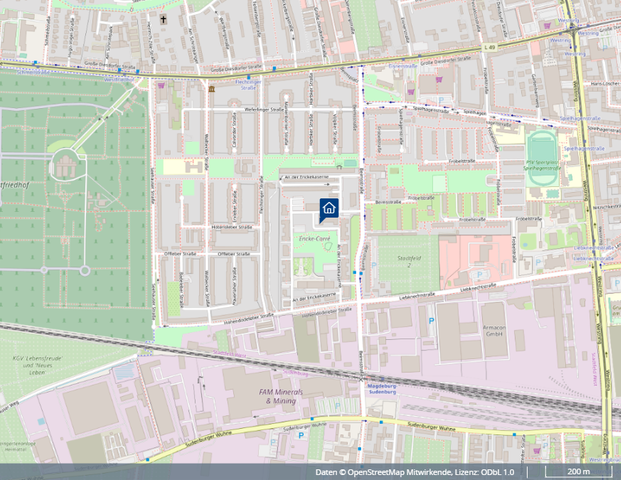Click the parking icon below FAM Minerals & Mining
The height and width of the screenshot is (480, 621).
coord(299,437)
